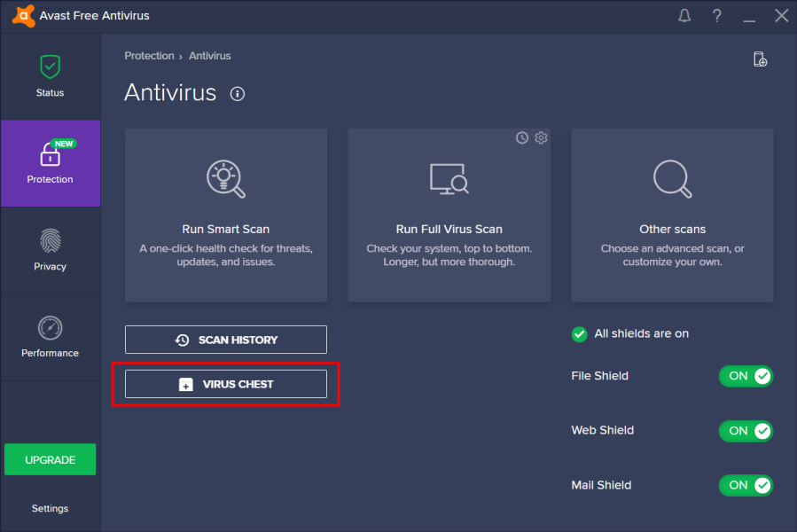Click the Other scans magnifier icon
Screen dimensions: 797x532
click(x=672, y=178)
